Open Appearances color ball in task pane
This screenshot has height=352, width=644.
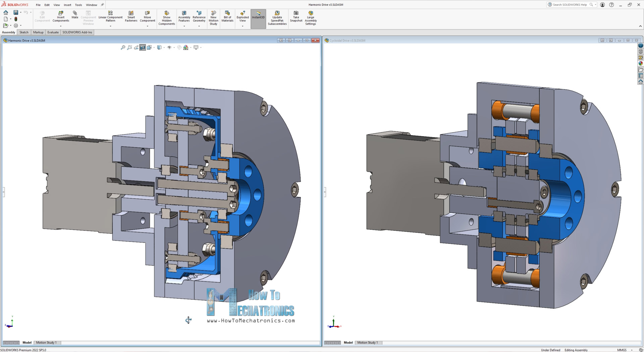[640, 63]
